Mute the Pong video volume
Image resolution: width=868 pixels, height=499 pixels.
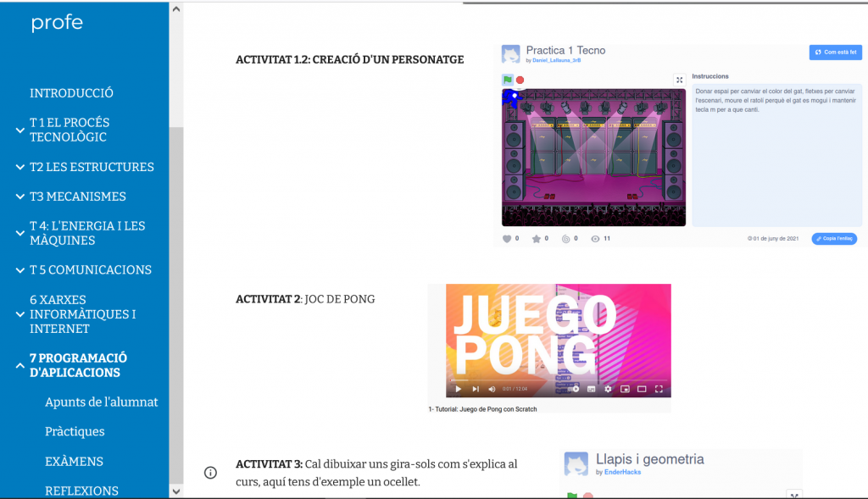pos(492,389)
